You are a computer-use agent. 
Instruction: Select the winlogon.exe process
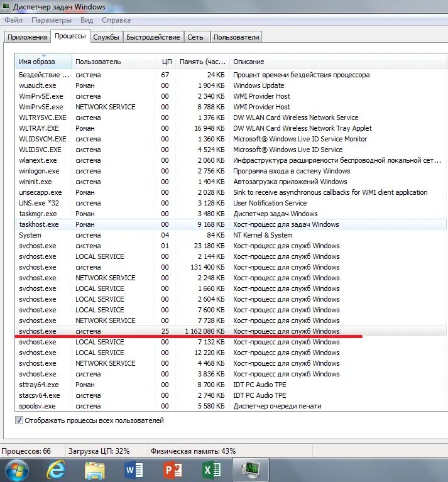click(231, 171)
